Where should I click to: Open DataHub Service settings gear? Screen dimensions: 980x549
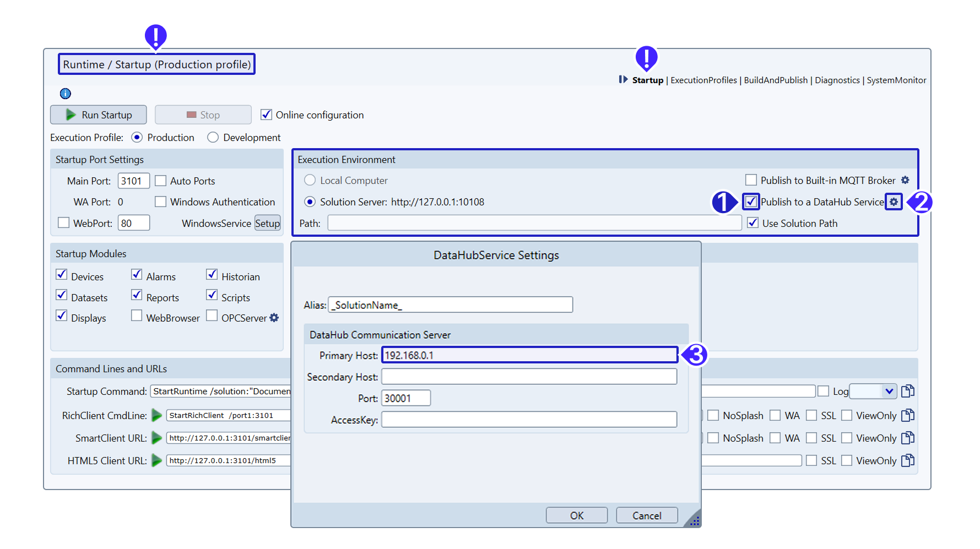click(894, 202)
